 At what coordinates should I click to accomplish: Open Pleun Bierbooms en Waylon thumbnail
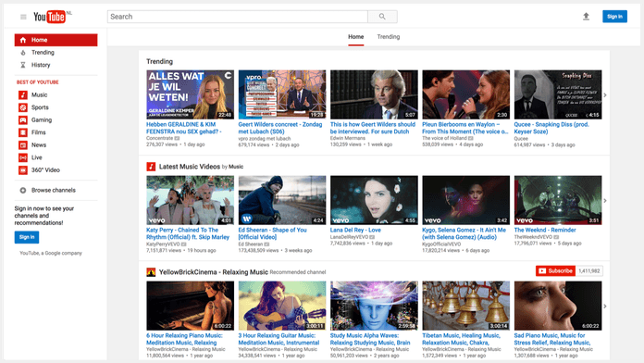point(466,94)
